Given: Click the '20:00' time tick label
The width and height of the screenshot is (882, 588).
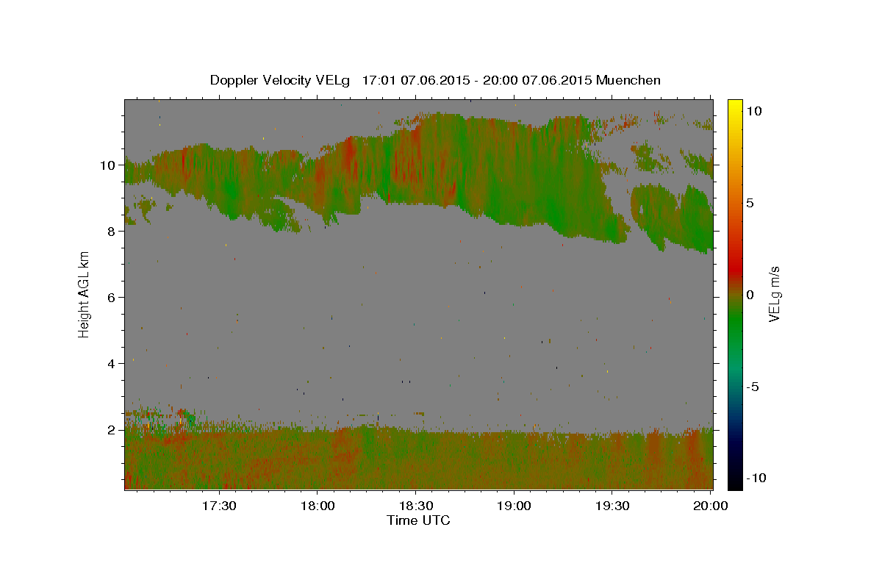Looking at the screenshot, I should pyautogui.click(x=710, y=506).
